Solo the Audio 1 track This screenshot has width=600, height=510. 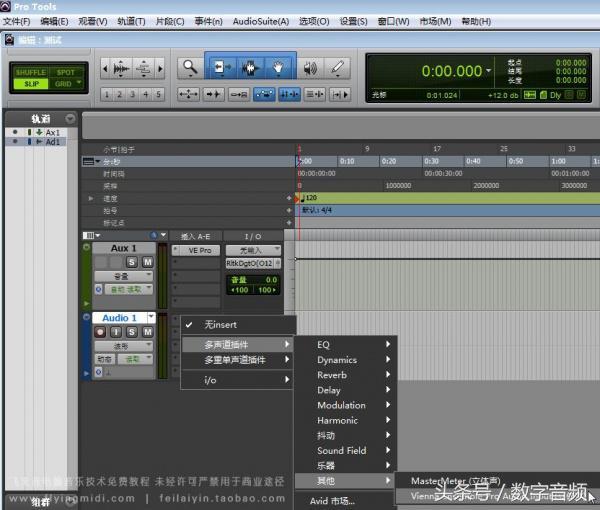[132, 332]
